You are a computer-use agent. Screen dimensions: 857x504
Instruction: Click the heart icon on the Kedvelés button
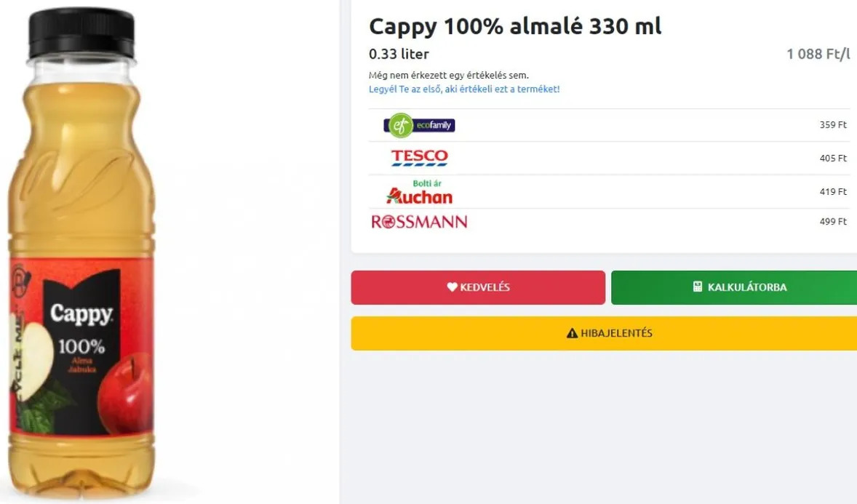click(x=452, y=287)
